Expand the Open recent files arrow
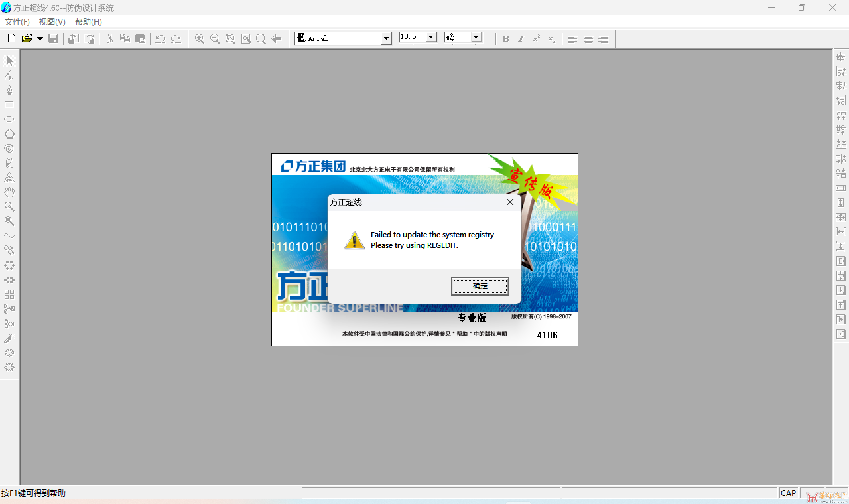 pos(40,39)
